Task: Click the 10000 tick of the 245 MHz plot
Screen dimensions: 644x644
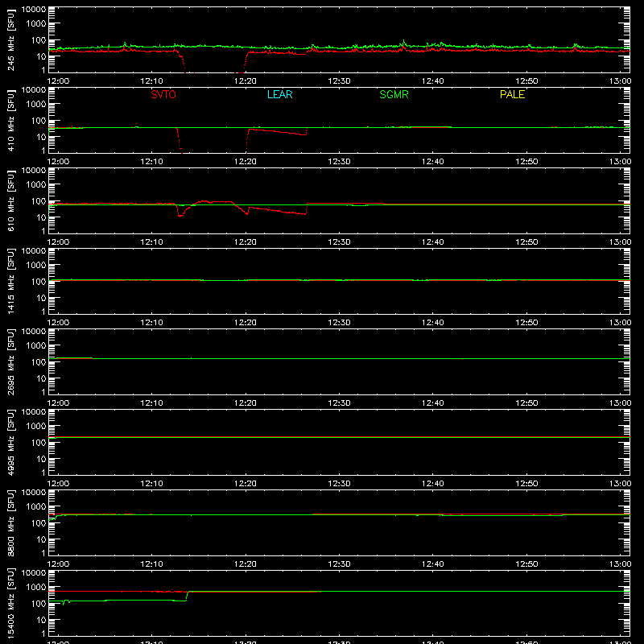Action: click(x=34, y=9)
